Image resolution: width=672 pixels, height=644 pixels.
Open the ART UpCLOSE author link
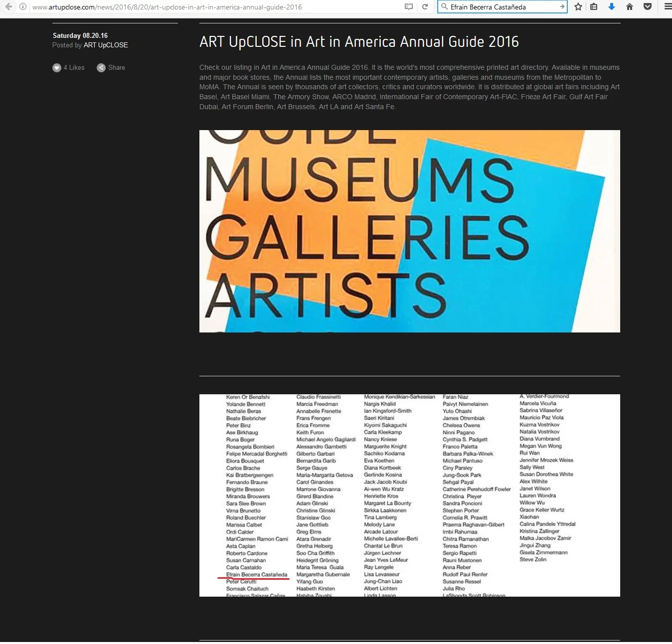point(106,45)
